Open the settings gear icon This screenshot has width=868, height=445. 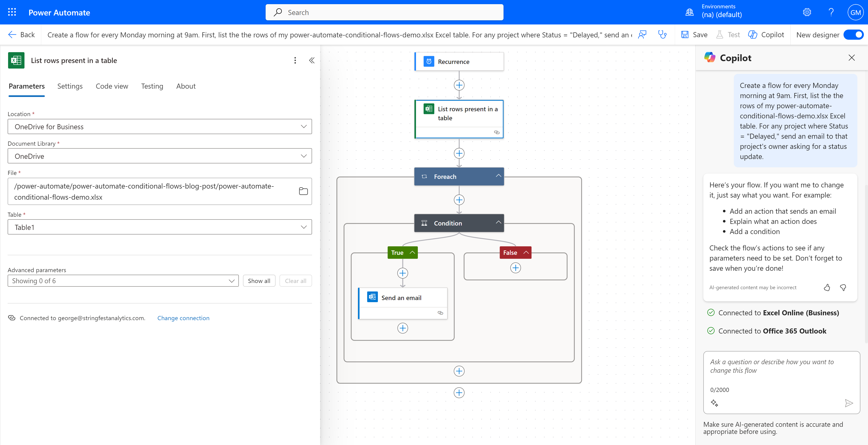click(x=807, y=12)
